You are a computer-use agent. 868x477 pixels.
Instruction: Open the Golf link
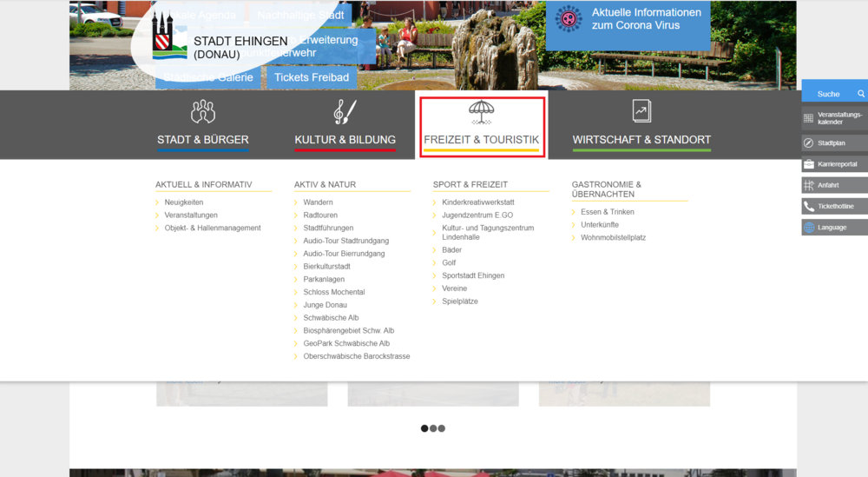[449, 262]
